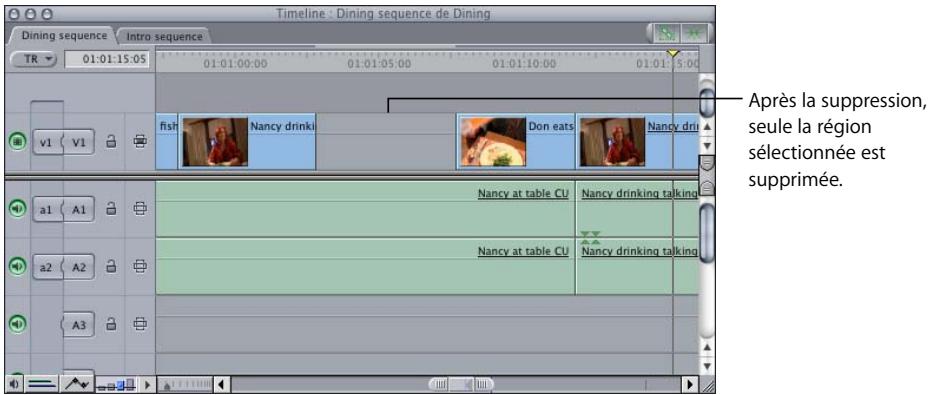Select Nancy drinking talking clip on A1
Screen dimensions: 929x395
[637, 209]
